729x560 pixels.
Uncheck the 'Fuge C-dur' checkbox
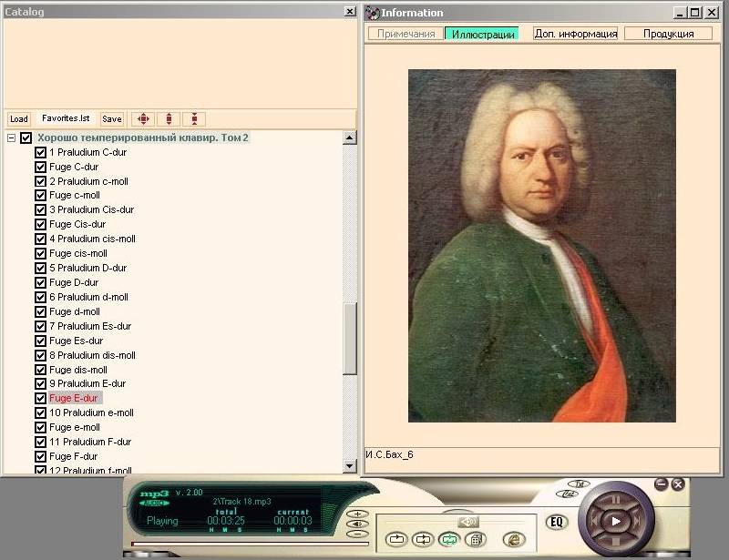click(40, 167)
